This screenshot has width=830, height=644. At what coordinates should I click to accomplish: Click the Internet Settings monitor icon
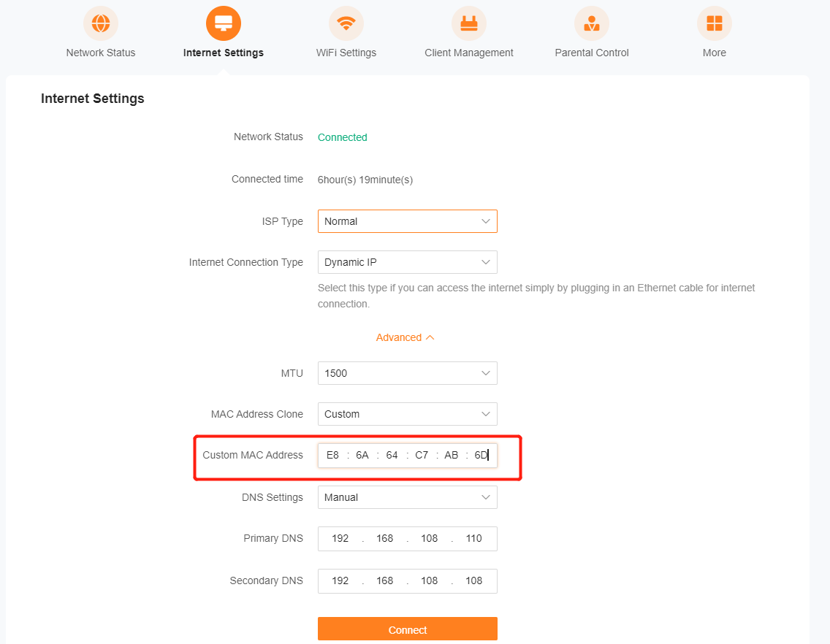click(224, 23)
